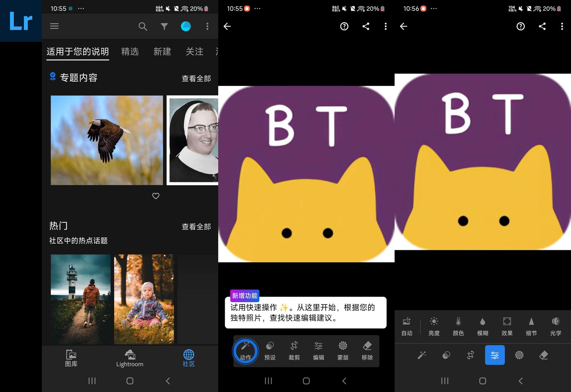
Task: Switch to the 精选 tab
Action: point(130,52)
